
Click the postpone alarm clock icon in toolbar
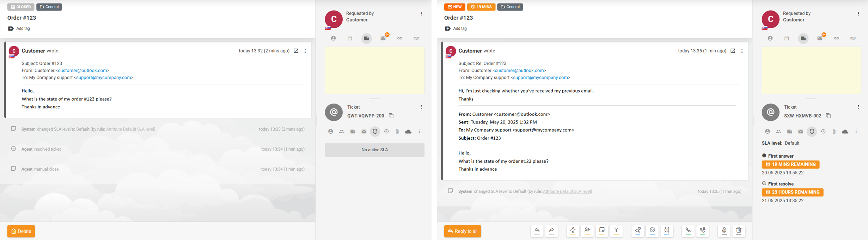click(x=667, y=231)
